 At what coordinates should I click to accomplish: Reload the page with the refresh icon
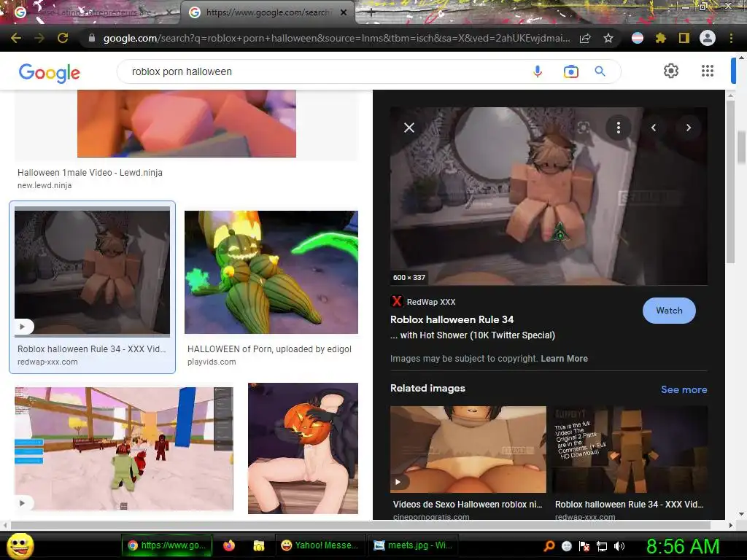click(x=63, y=38)
